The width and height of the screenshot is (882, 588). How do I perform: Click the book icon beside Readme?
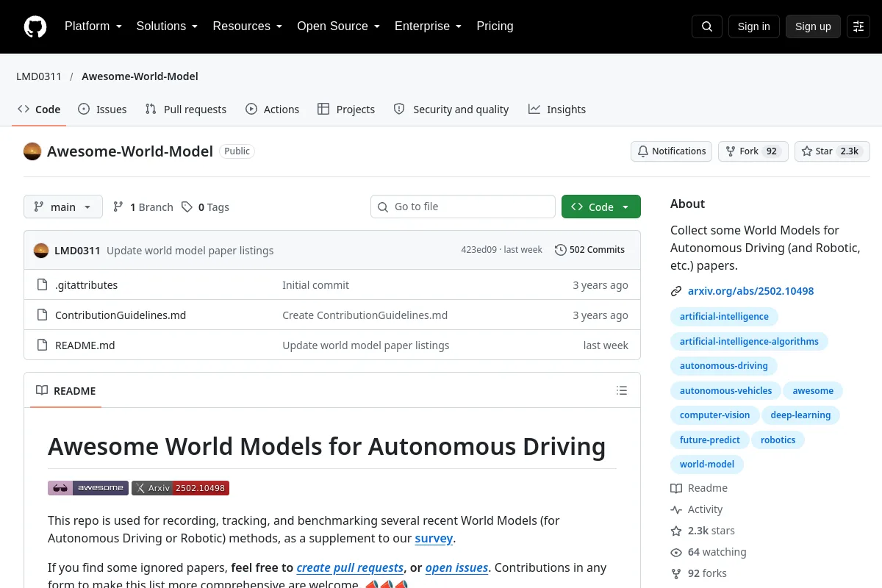(676, 488)
